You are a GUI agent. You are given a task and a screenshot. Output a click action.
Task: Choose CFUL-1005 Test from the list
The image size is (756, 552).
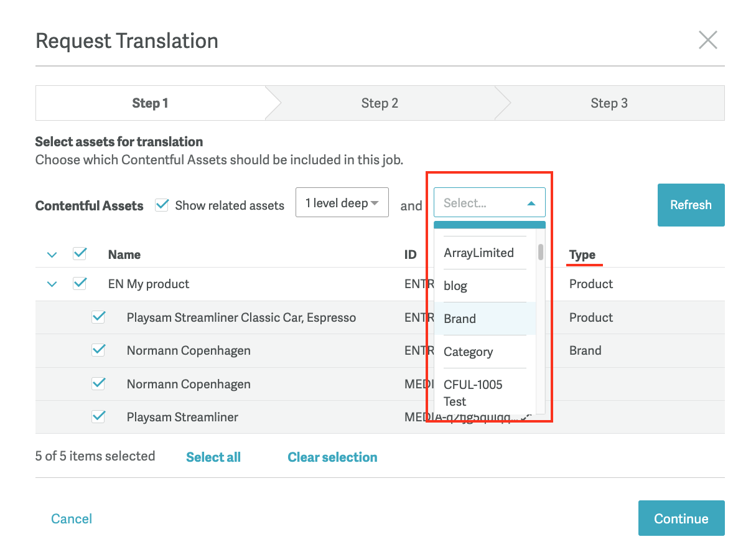point(485,393)
